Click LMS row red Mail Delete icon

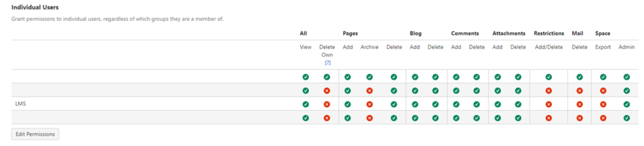[x=580, y=104]
